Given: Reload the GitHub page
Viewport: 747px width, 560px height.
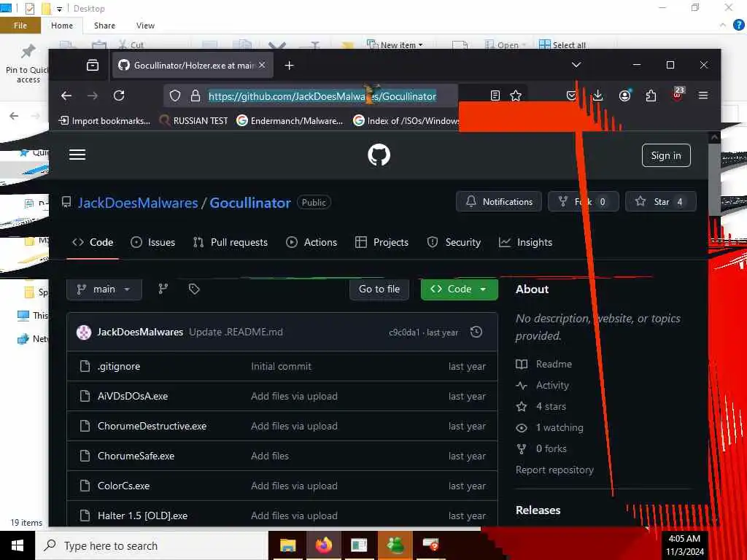Looking at the screenshot, I should 119,96.
